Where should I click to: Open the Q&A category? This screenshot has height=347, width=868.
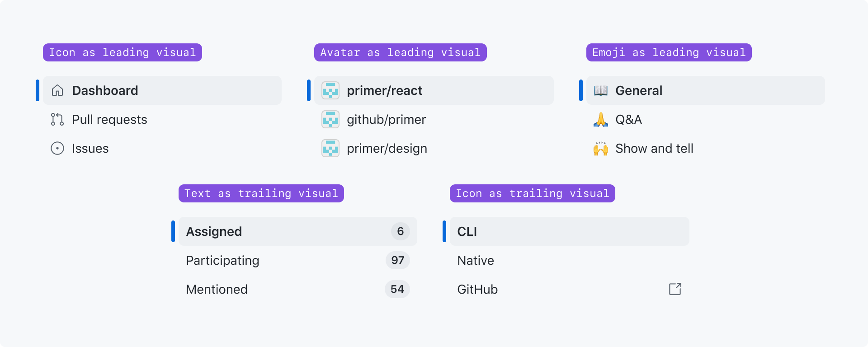pyautogui.click(x=706, y=119)
